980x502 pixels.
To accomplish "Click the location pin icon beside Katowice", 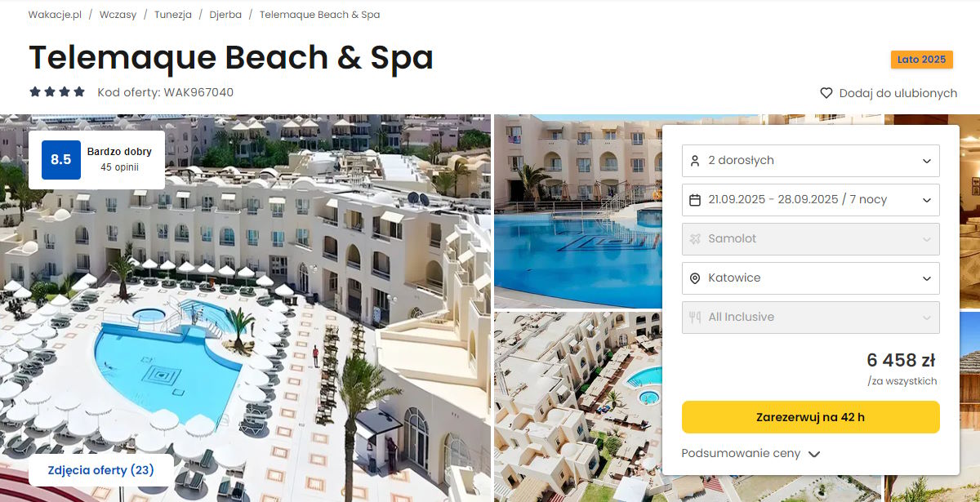I will pyautogui.click(x=695, y=278).
